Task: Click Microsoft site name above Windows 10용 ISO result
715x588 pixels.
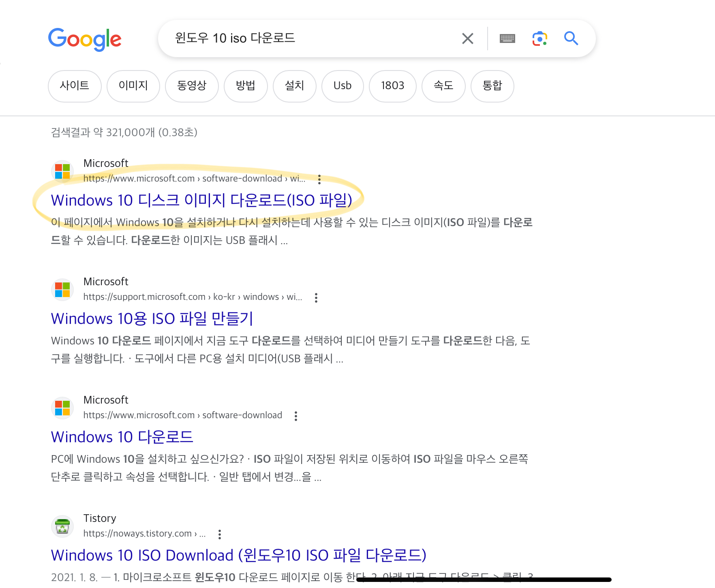Action: coord(106,282)
